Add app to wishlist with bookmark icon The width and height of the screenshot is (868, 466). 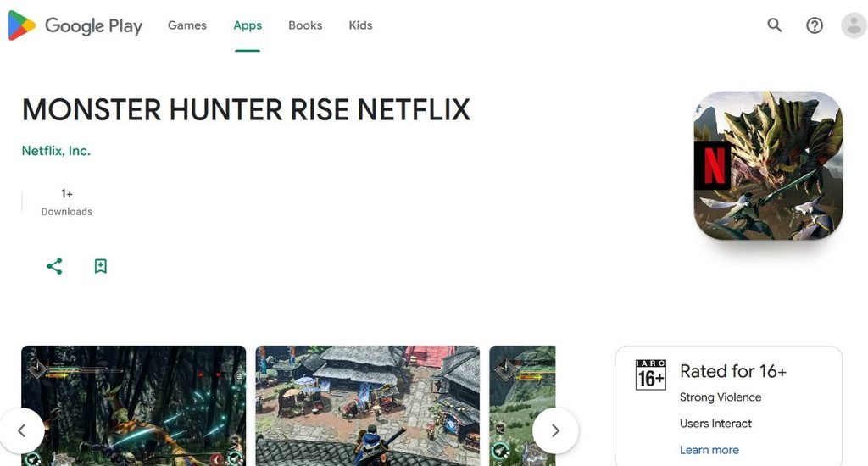(x=100, y=266)
